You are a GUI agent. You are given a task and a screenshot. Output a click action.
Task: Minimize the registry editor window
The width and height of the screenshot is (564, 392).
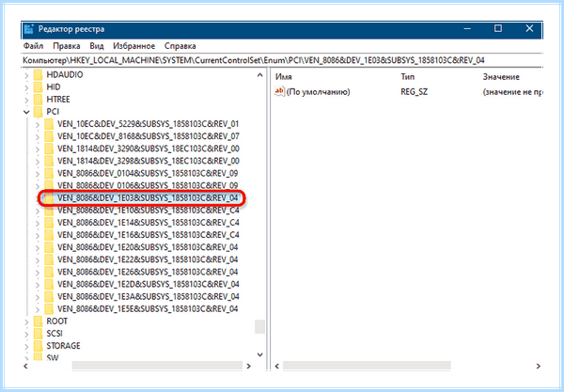pos(467,29)
